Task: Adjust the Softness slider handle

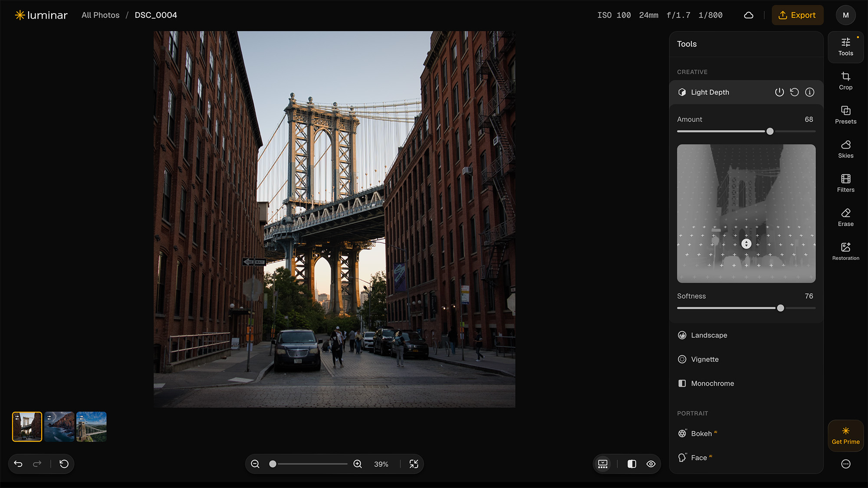Action: pos(780,308)
